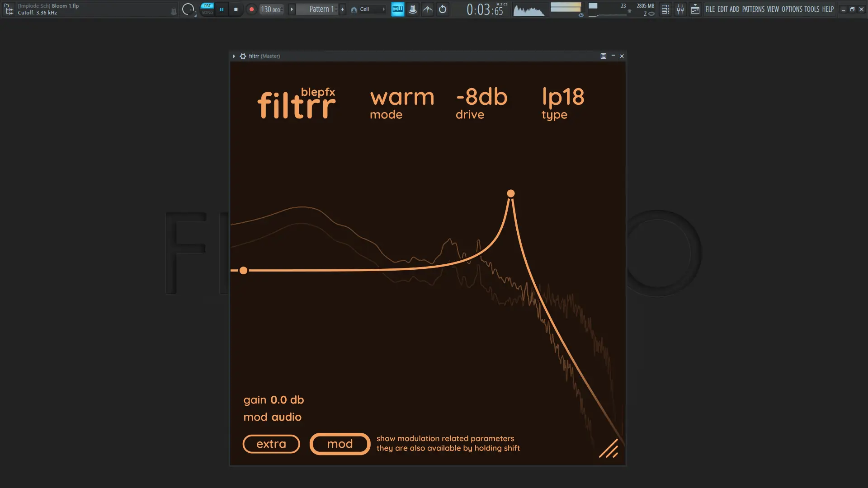Image resolution: width=868 pixels, height=488 pixels.
Task: Open the Cell snap dropdown
Action: pyautogui.click(x=371, y=9)
